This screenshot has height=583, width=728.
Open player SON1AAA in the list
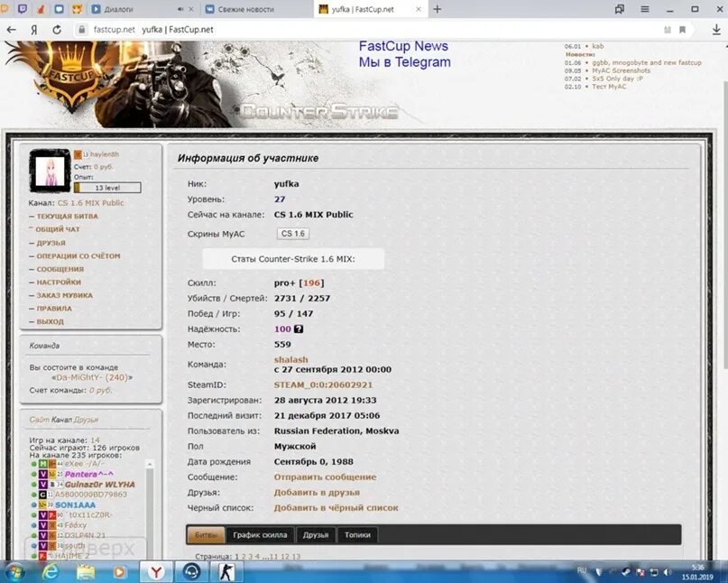pos(75,505)
